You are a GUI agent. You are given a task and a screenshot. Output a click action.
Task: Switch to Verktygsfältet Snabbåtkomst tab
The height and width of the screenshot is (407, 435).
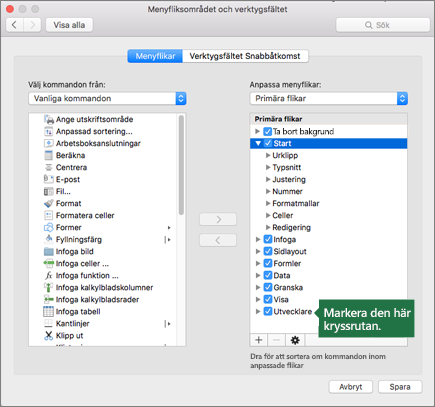click(x=245, y=56)
